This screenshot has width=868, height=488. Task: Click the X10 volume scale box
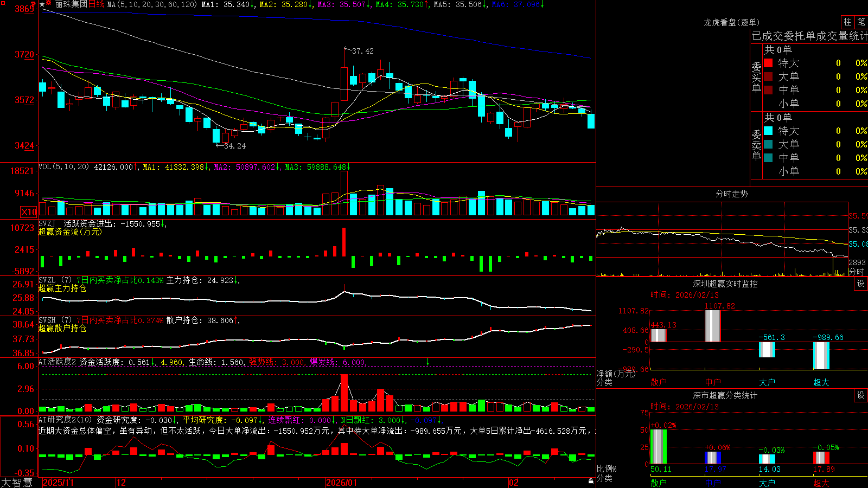tap(29, 212)
